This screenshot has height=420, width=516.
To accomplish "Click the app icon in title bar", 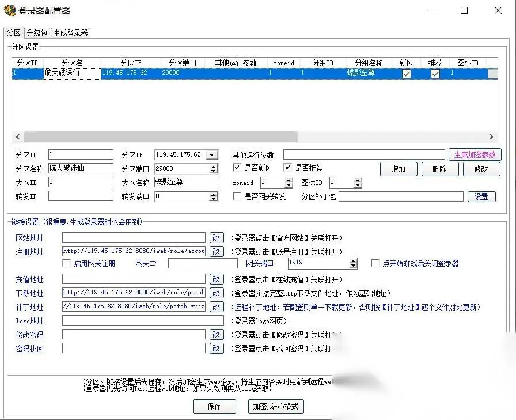I will pos(10,10).
